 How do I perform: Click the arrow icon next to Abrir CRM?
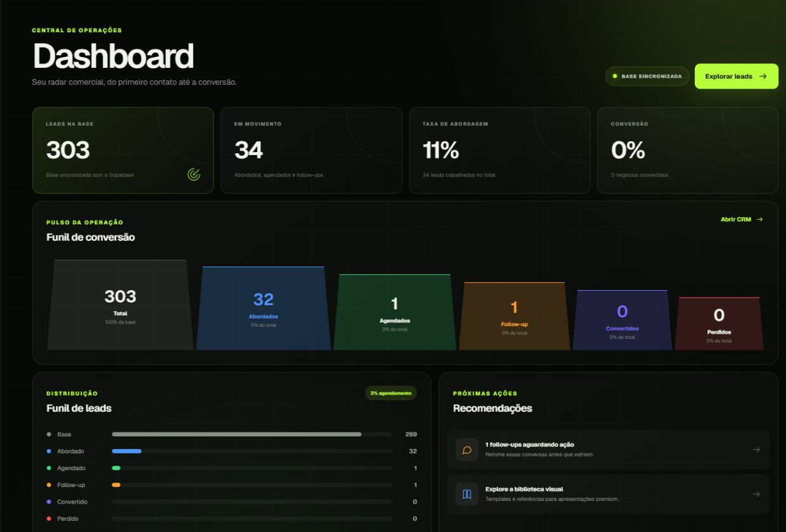pos(759,219)
